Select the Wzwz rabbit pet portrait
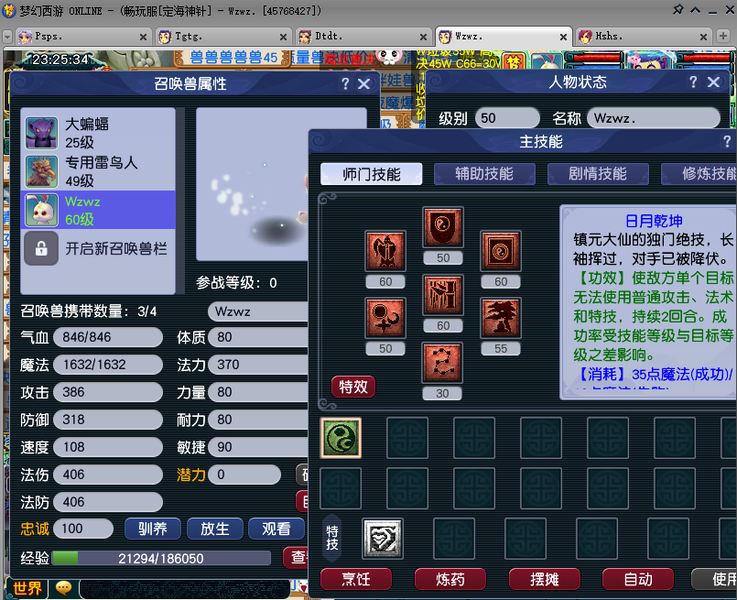Screen dimensions: 737x600 click(x=42, y=210)
